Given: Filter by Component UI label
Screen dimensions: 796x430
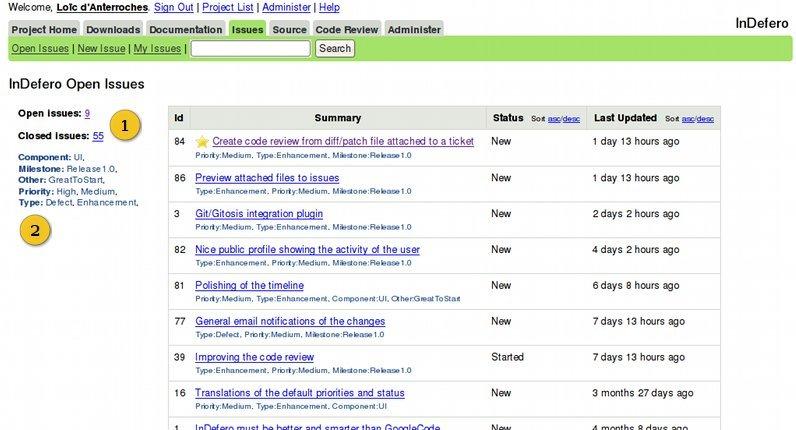Looking at the screenshot, I should point(78,157).
